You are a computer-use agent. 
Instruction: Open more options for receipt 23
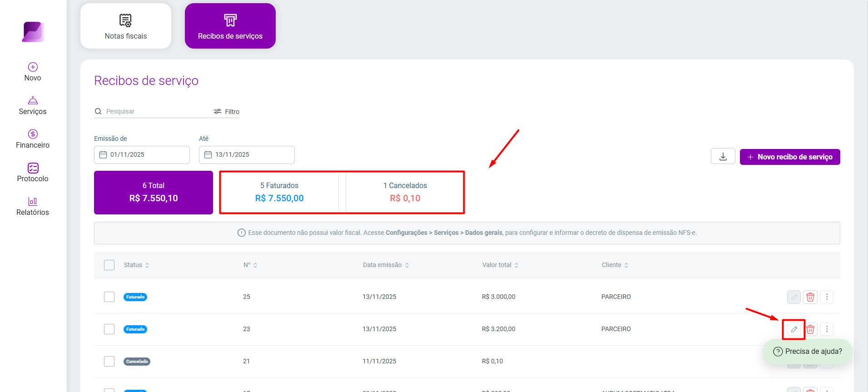point(827,329)
